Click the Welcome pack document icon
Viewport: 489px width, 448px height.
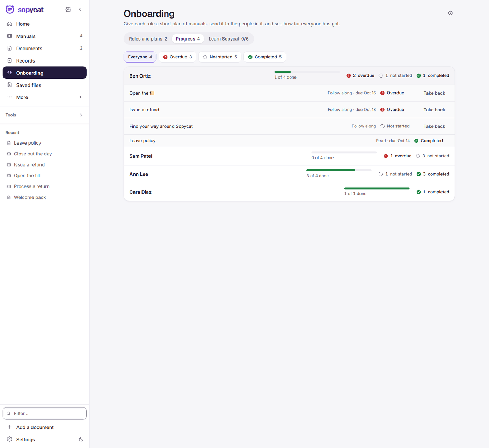click(9, 198)
